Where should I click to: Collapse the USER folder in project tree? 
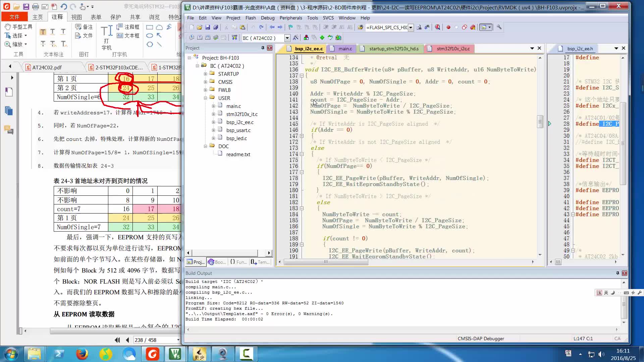pyautogui.click(x=205, y=98)
